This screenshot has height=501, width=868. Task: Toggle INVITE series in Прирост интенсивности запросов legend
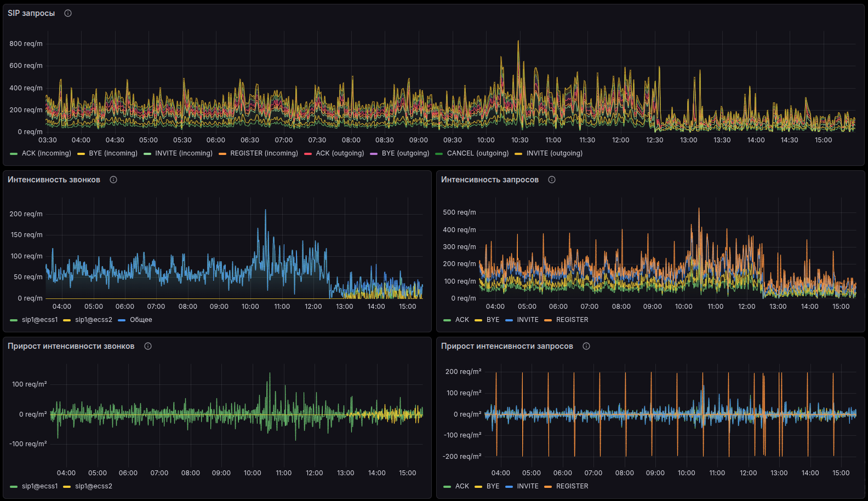[x=527, y=486]
